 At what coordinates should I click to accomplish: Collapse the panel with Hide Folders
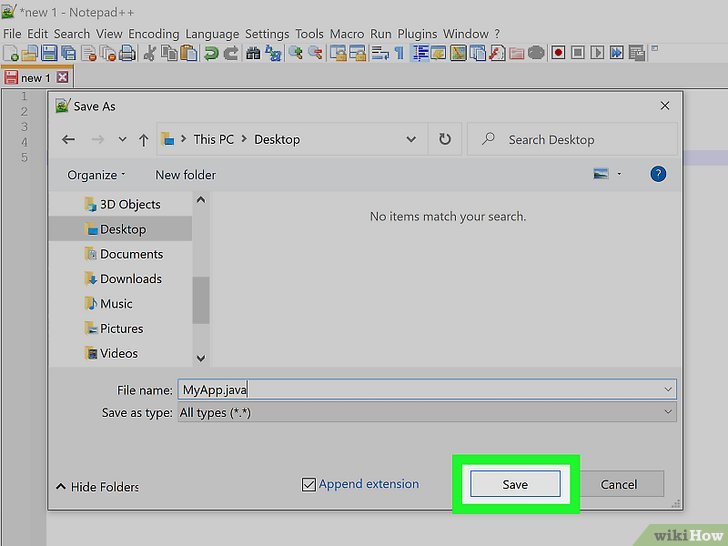pos(98,487)
